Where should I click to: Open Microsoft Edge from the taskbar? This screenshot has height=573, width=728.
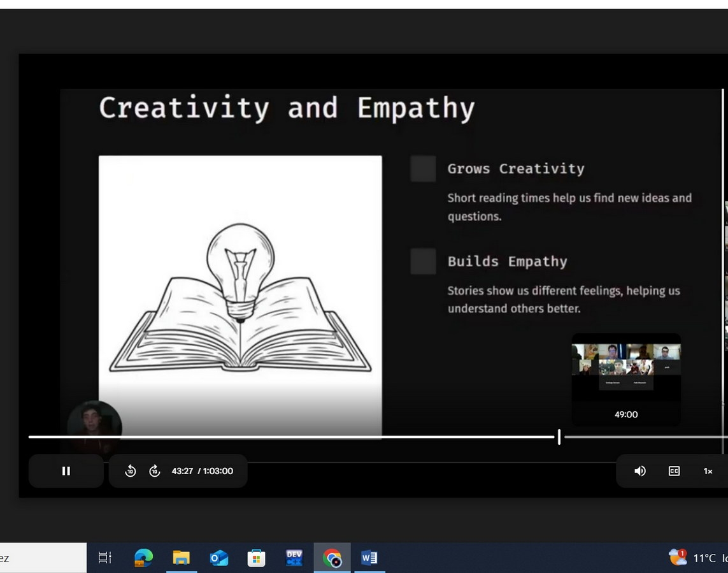coord(143,558)
